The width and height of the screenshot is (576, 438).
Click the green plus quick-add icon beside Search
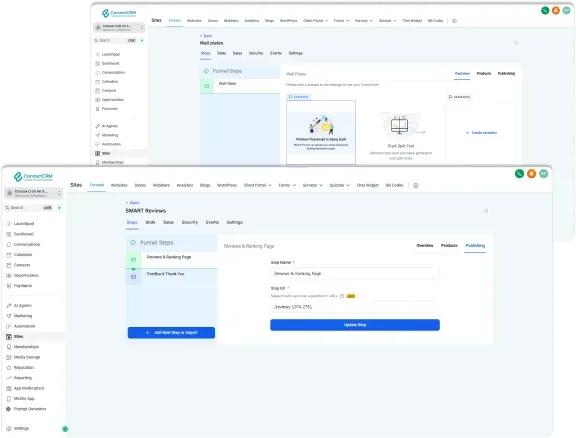(60, 208)
